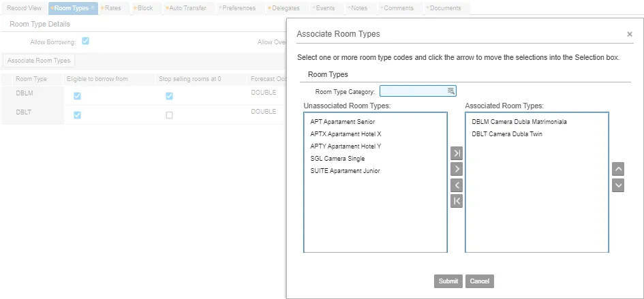Select DBLM Camera Dubla Matrimoniala
The image size is (644, 299).
[x=519, y=121]
